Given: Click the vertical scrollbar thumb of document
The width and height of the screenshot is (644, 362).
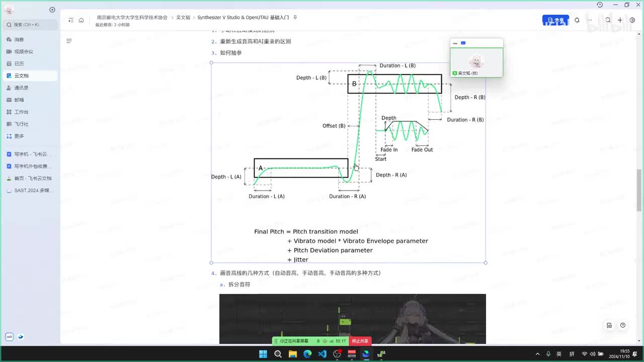Looking at the screenshot, I should [x=639, y=190].
